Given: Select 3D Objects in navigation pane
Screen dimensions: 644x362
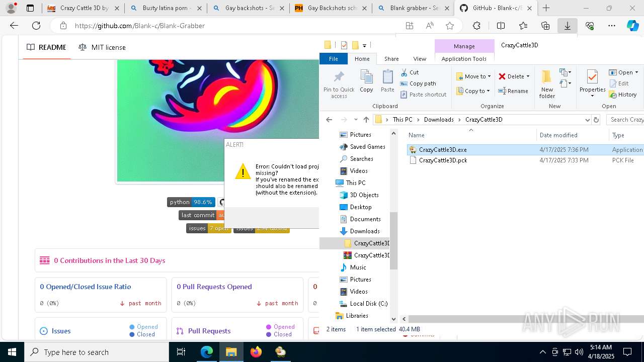Looking at the screenshot, I should pyautogui.click(x=364, y=195).
